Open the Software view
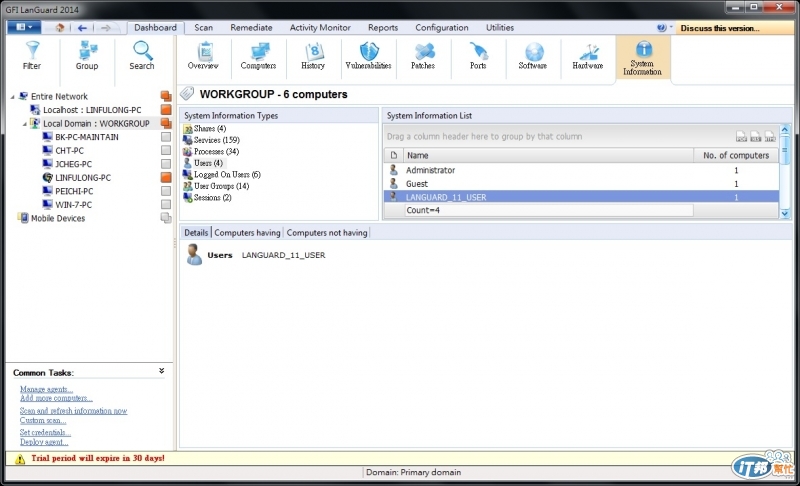The height and width of the screenshot is (486, 800). point(533,56)
